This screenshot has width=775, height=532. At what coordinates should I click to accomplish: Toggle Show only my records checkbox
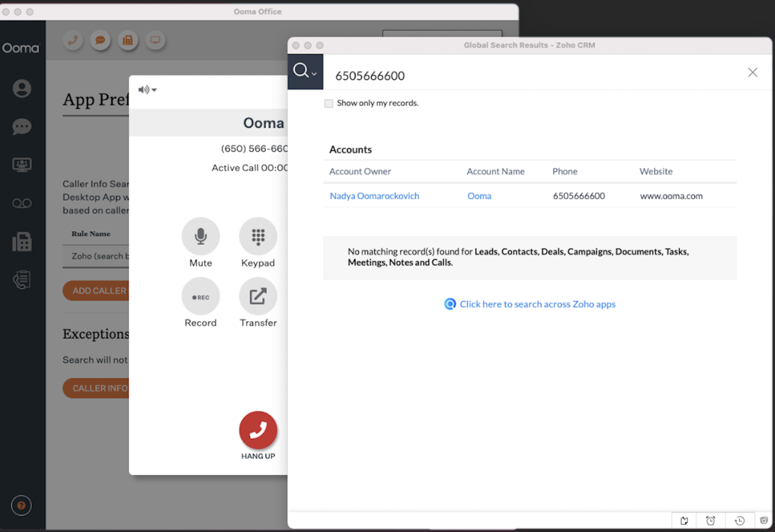coord(329,103)
